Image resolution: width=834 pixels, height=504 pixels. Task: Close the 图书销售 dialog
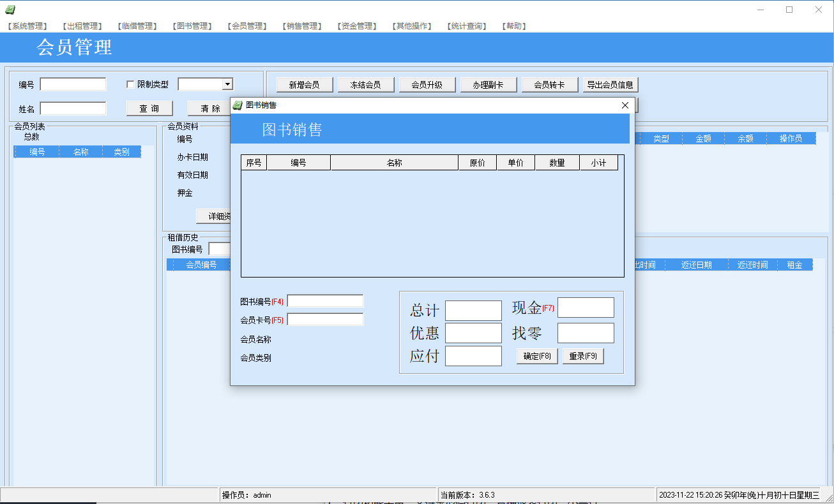coord(625,105)
